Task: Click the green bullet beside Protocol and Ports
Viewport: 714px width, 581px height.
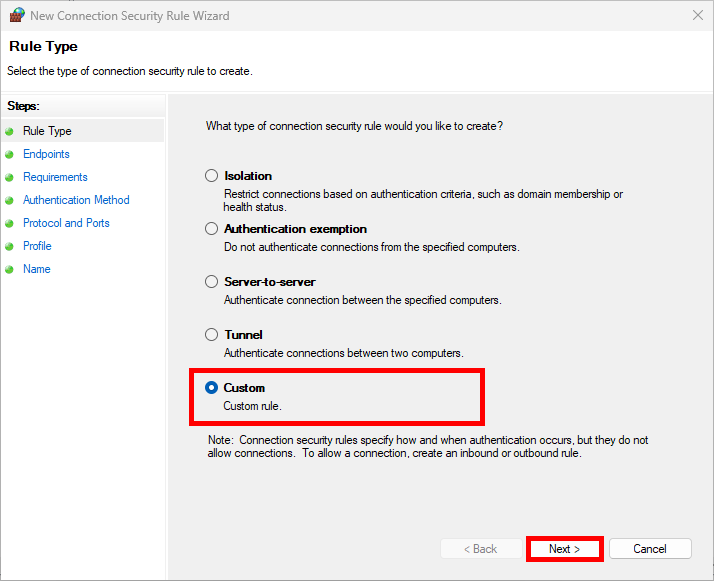Action: tap(10, 224)
